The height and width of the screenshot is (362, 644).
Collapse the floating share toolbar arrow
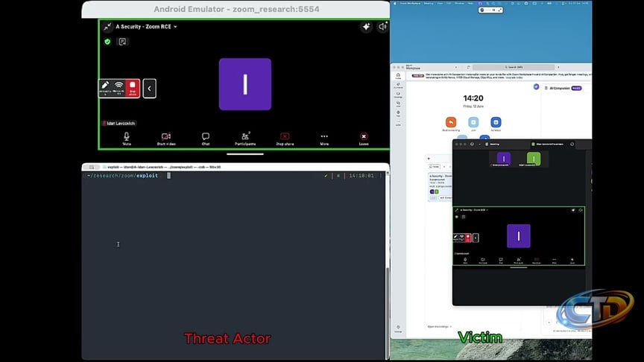[x=150, y=88]
